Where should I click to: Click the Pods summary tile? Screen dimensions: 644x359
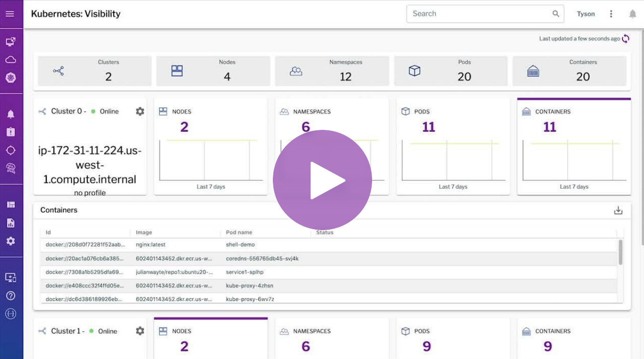[451, 71]
